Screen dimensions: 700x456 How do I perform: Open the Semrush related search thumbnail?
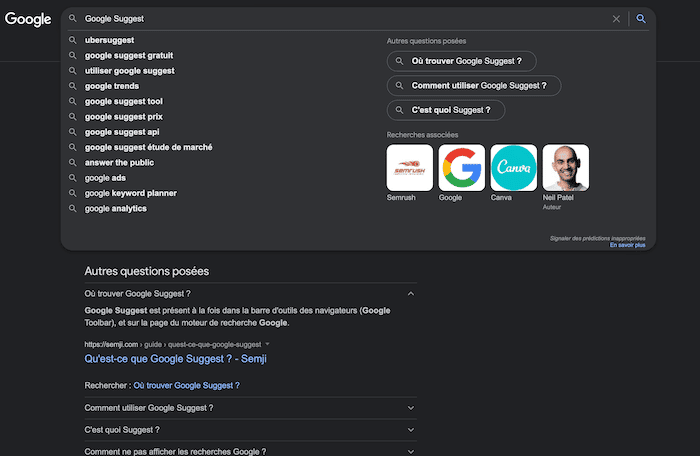coord(409,168)
